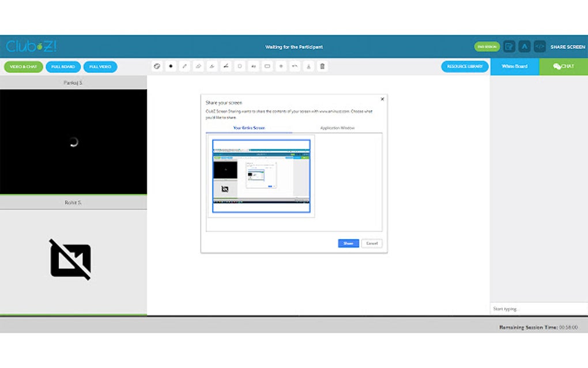Open the code editor icon in the header
The width and height of the screenshot is (588, 368).
540,46
